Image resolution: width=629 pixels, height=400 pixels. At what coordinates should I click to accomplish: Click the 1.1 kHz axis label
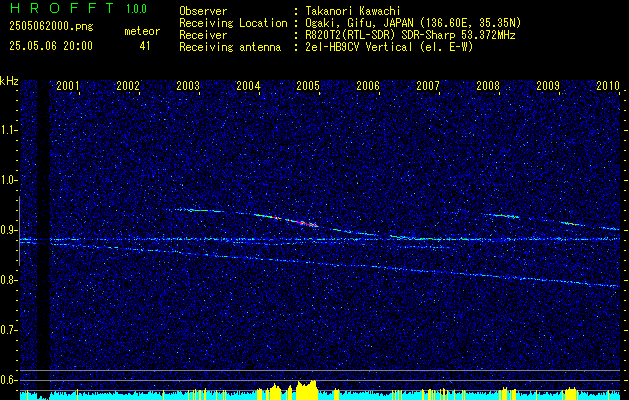pyautogui.click(x=8, y=130)
